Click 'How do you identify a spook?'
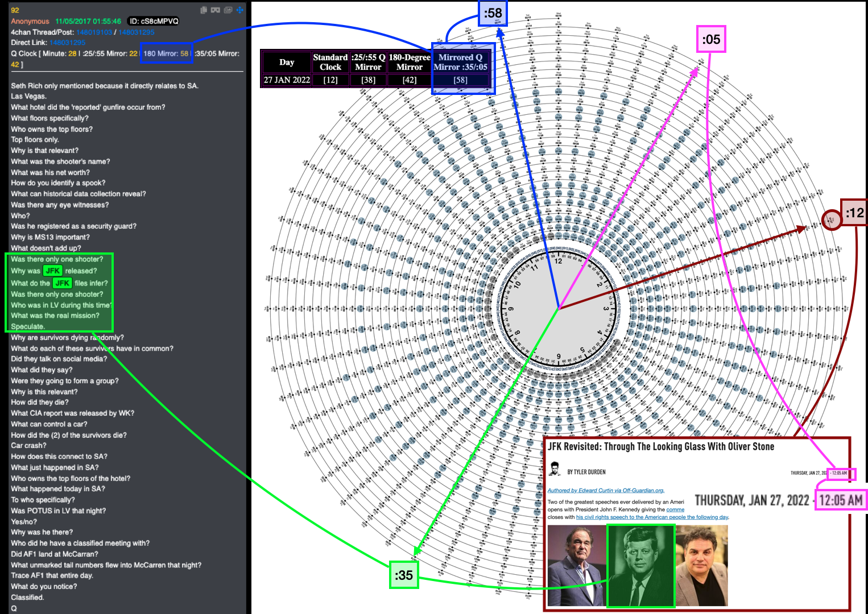The image size is (868, 614). (x=58, y=183)
